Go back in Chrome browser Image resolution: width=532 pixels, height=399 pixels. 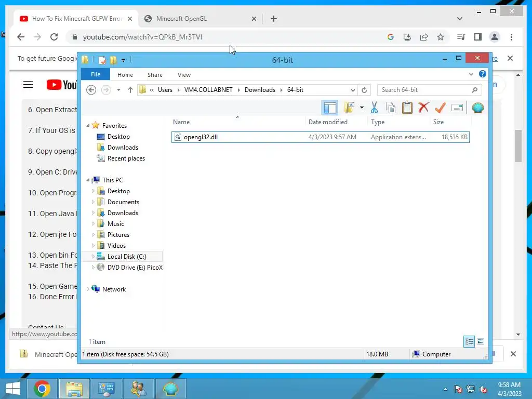[x=21, y=37]
